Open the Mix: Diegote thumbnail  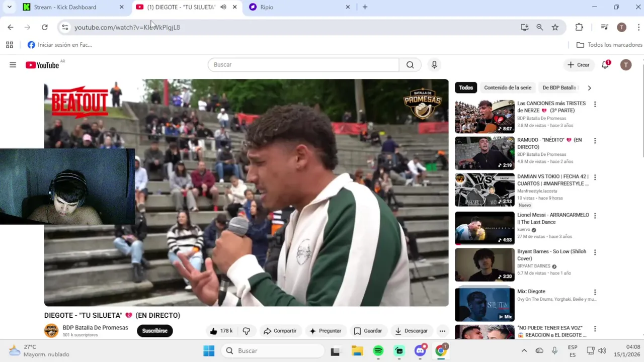485,304
